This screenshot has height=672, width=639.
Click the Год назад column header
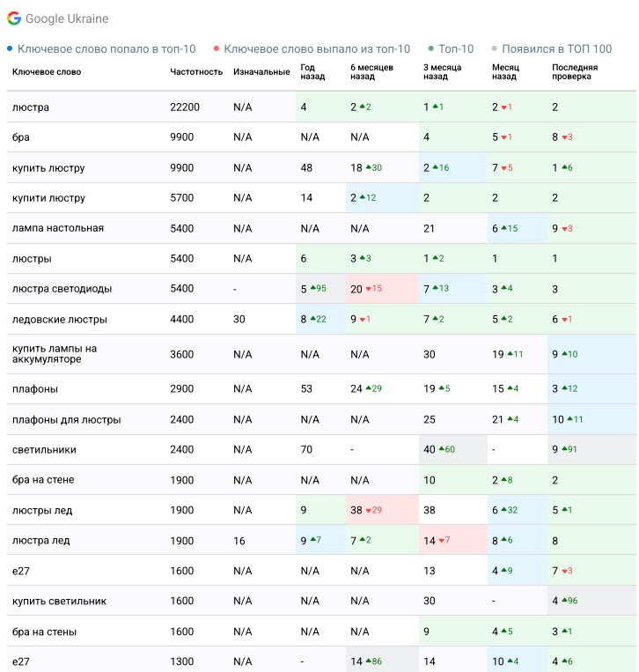(313, 72)
